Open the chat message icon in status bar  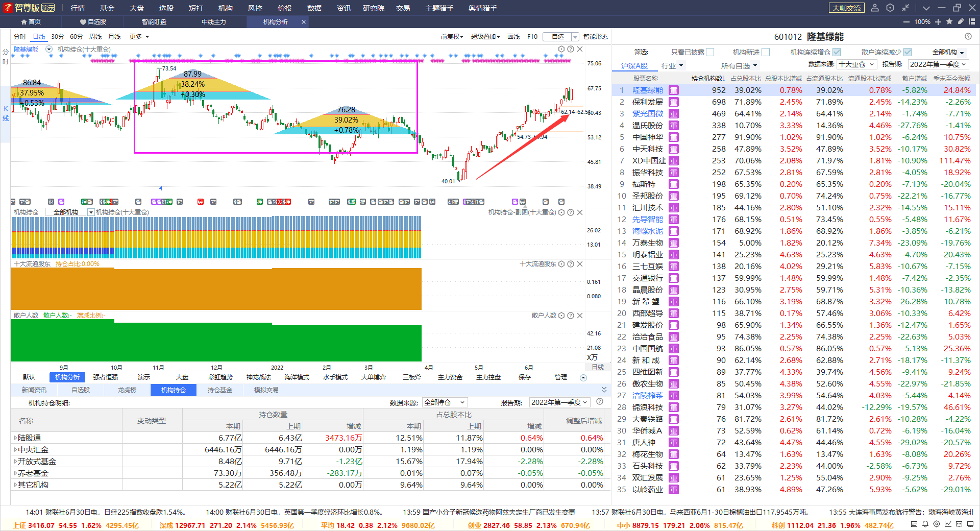(959, 524)
